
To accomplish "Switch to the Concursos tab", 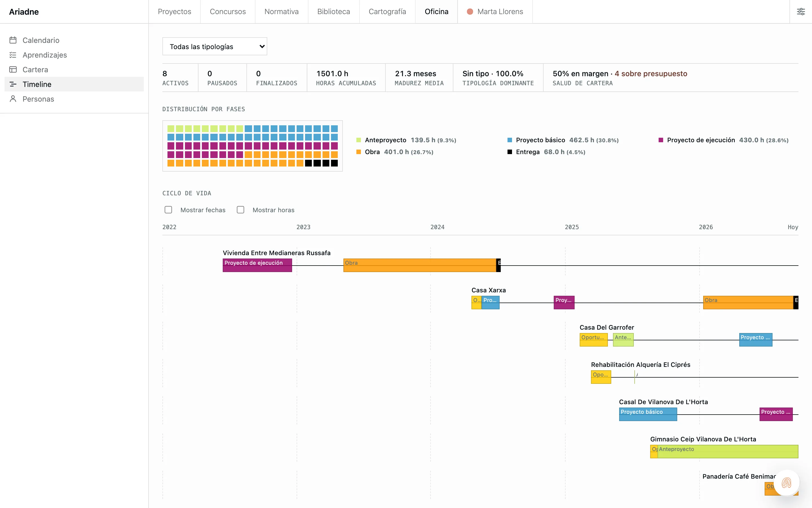I will [x=228, y=12].
